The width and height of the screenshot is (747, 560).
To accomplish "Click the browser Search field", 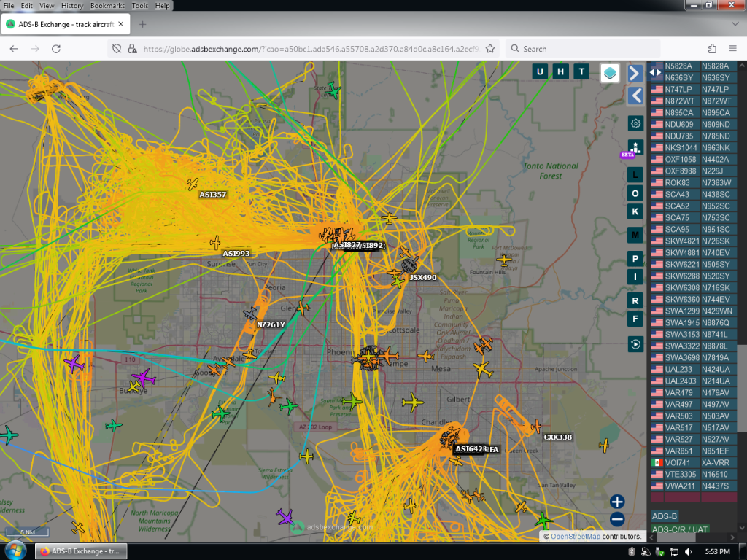I will click(584, 49).
